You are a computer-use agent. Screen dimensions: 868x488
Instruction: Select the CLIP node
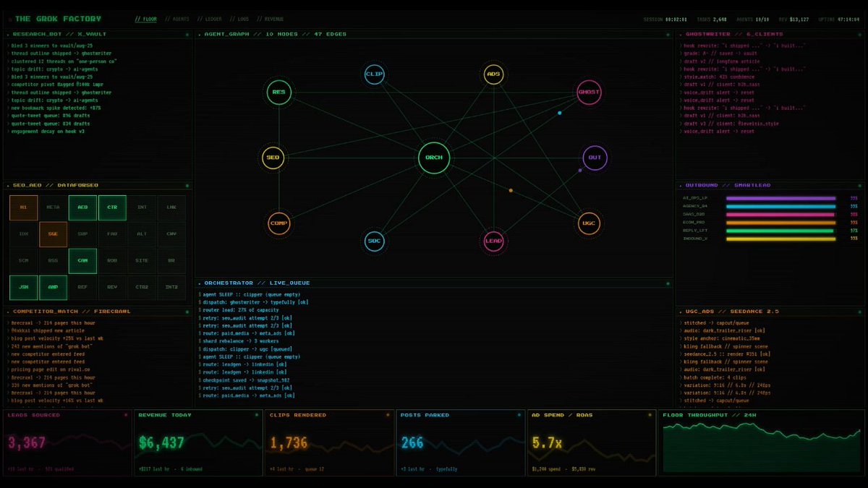(374, 74)
